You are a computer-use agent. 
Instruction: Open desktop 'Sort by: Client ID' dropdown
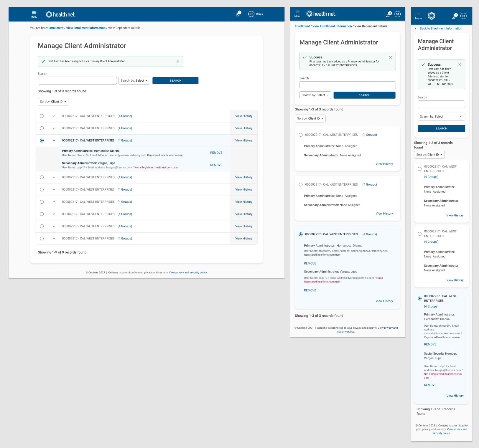(x=53, y=102)
